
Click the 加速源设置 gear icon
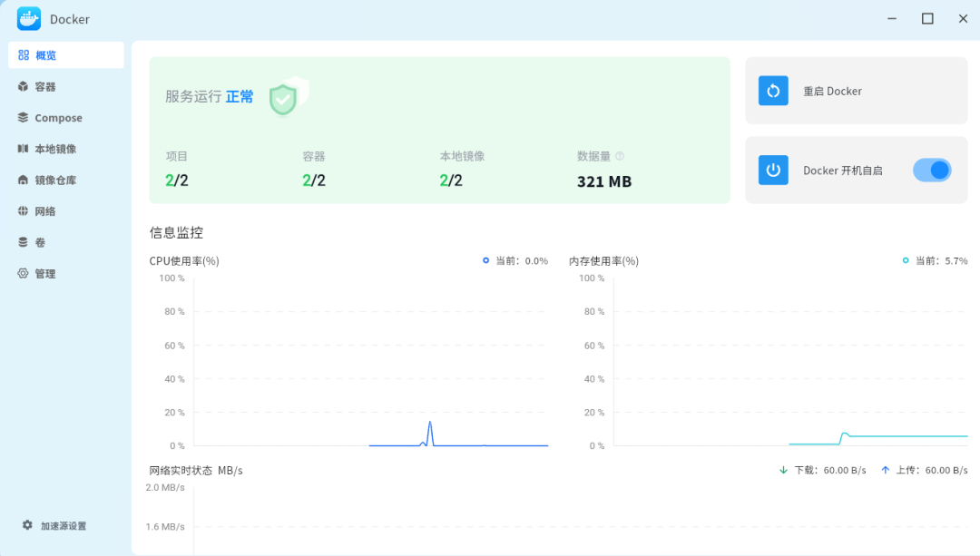tap(27, 525)
